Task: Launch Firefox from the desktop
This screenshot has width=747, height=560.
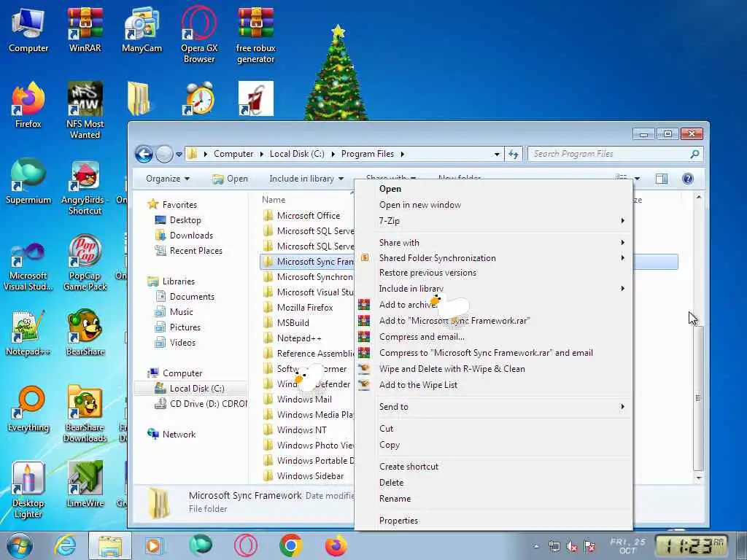Action: pyautogui.click(x=28, y=105)
